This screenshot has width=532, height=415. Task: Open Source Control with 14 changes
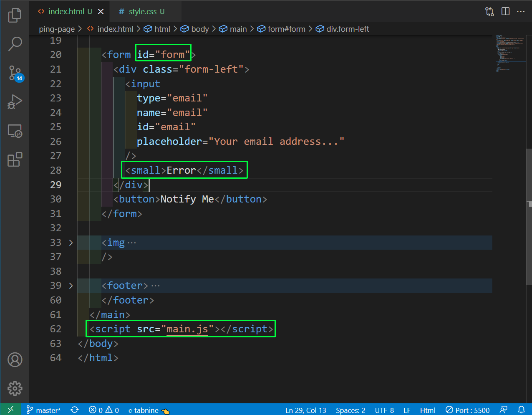click(15, 73)
